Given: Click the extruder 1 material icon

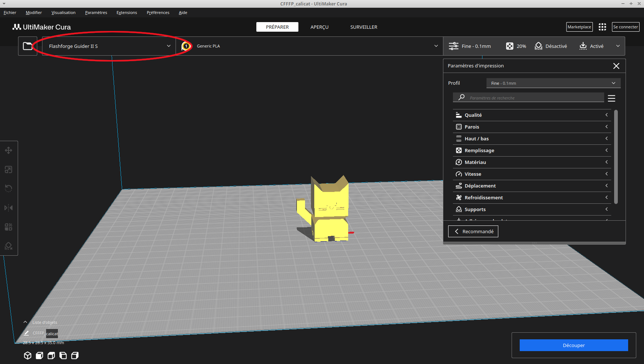Looking at the screenshot, I should point(186,46).
